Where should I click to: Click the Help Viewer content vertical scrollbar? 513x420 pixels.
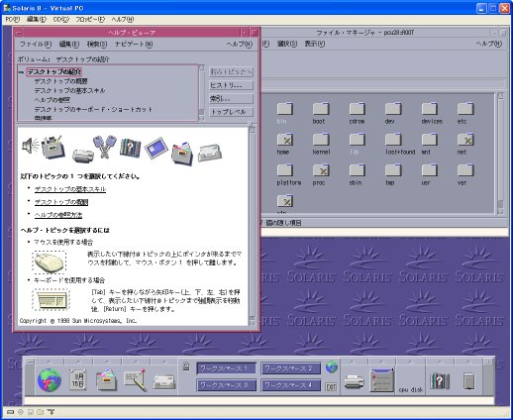click(x=252, y=225)
